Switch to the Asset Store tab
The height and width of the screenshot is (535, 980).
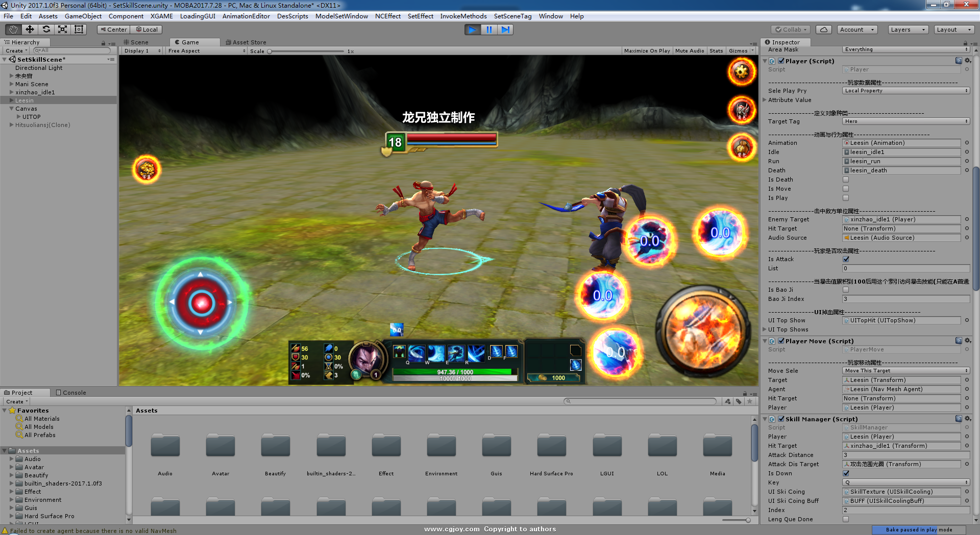pos(246,42)
